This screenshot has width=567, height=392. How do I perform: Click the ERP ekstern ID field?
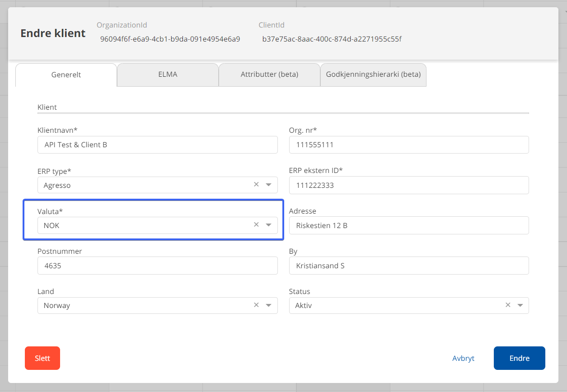pyautogui.click(x=408, y=185)
